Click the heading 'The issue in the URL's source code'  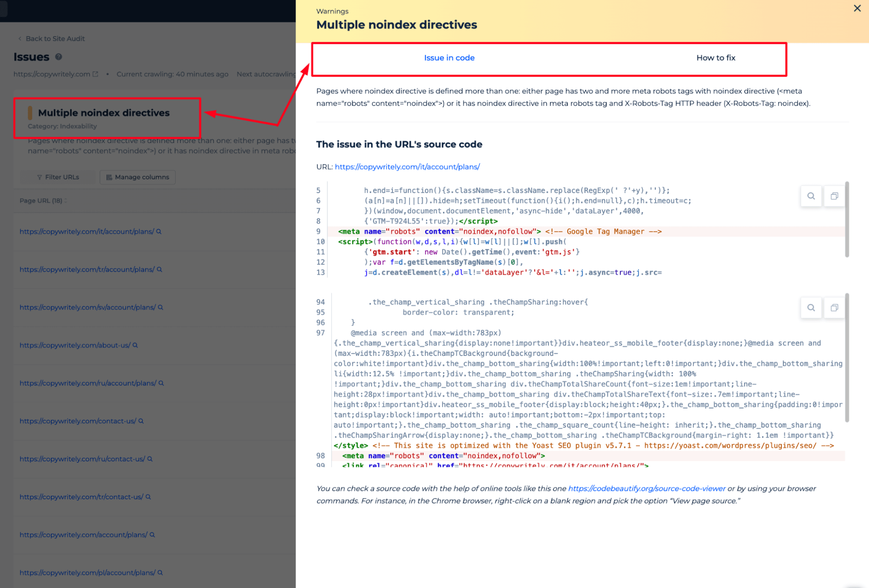click(x=399, y=144)
